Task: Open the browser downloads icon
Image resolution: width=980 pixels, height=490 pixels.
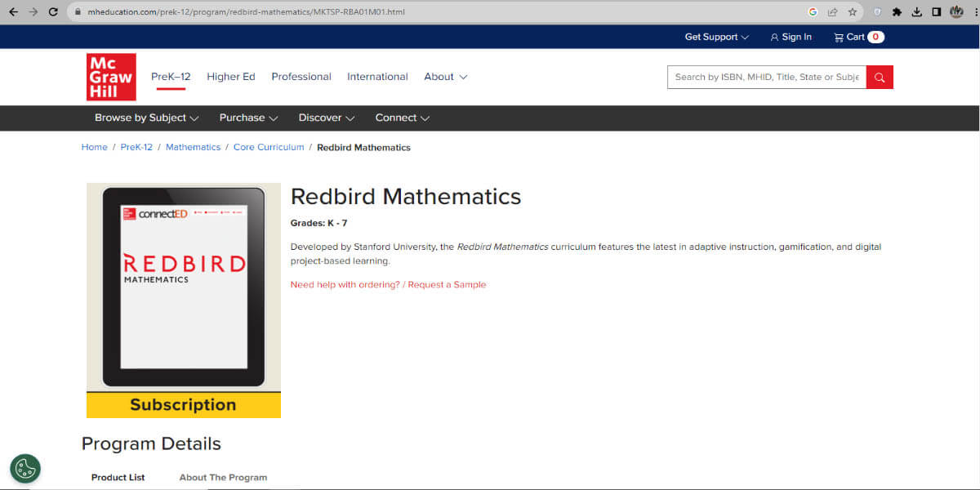Action: (916, 12)
